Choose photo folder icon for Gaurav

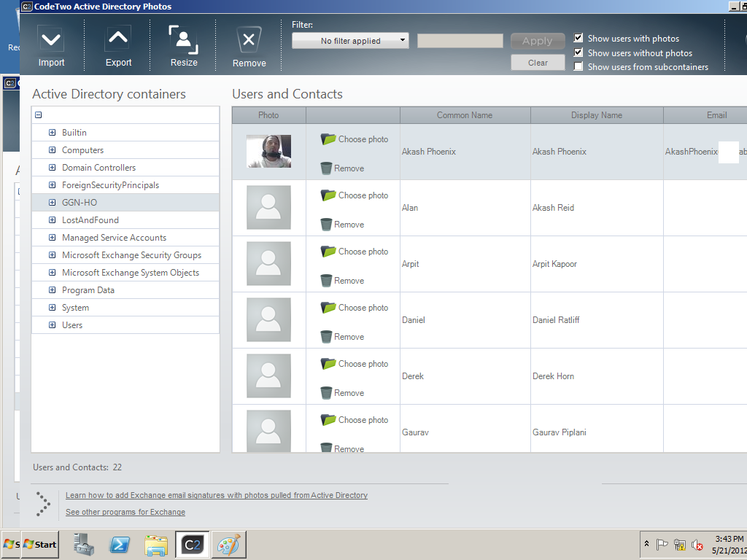(328, 420)
